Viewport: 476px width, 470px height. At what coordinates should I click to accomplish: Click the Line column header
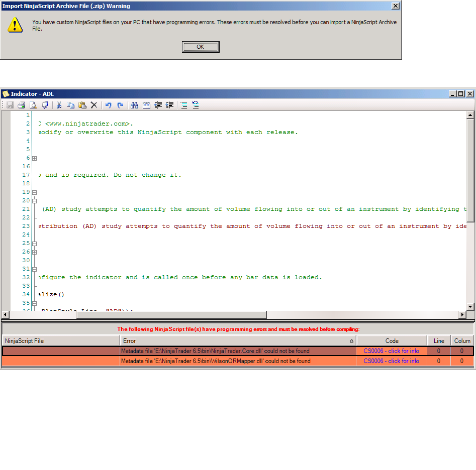439,341
